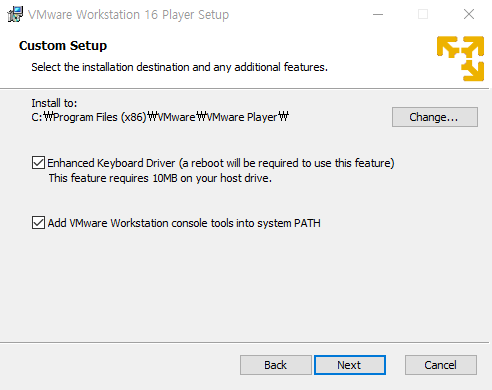Click the 'VMware Workstation 16 Player Setup' title
The image size is (492, 390).
coord(128,15)
